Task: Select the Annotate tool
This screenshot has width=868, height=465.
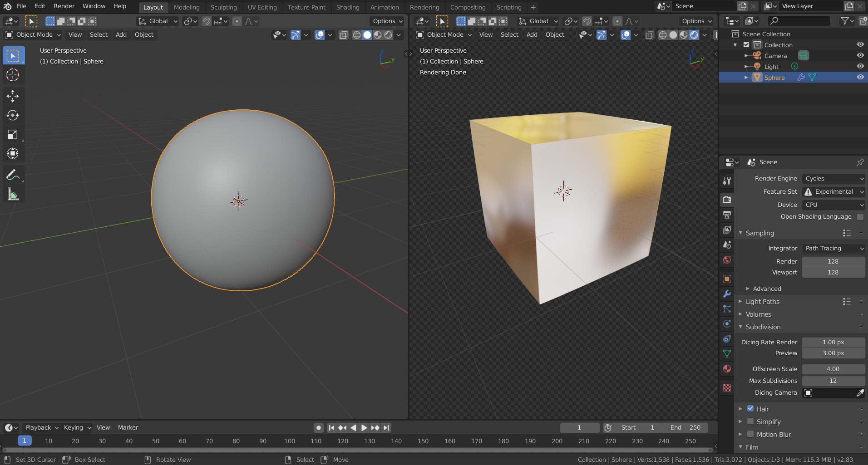Action: (x=13, y=174)
